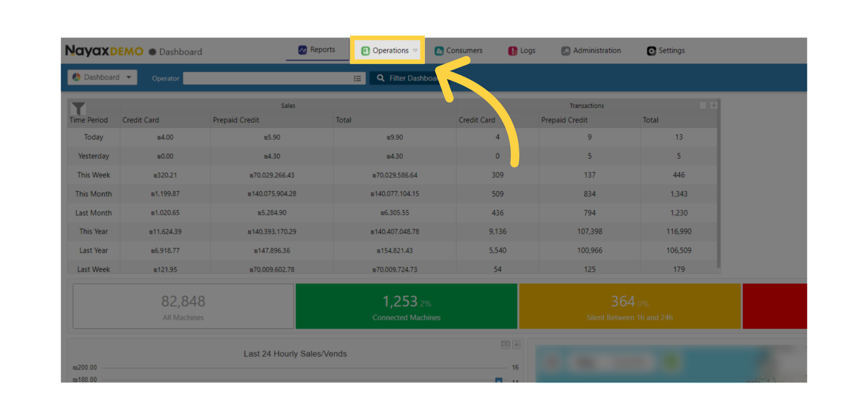
Task: Click the table filter funnel icon
Action: 78,108
